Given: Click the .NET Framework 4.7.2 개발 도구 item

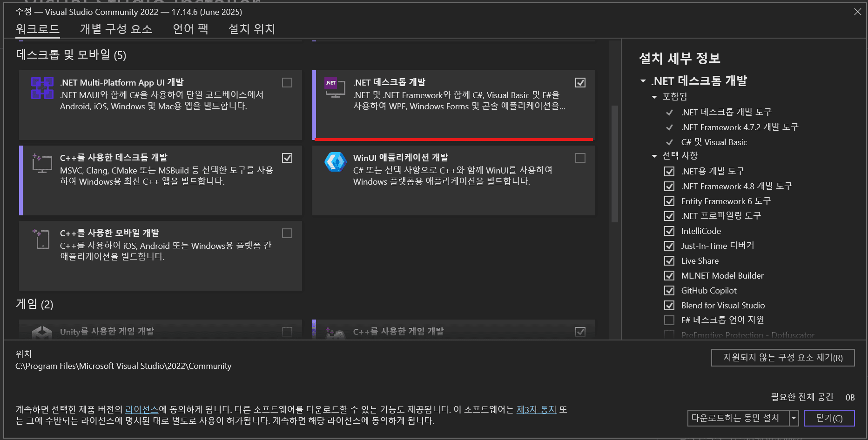Looking at the screenshot, I should (x=740, y=127).
